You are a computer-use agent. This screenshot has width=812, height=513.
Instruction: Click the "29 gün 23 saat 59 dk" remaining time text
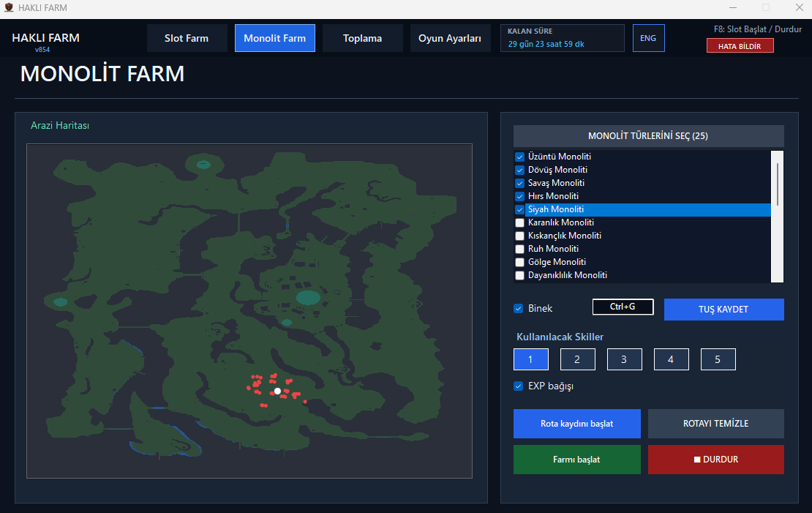point(546,44)
